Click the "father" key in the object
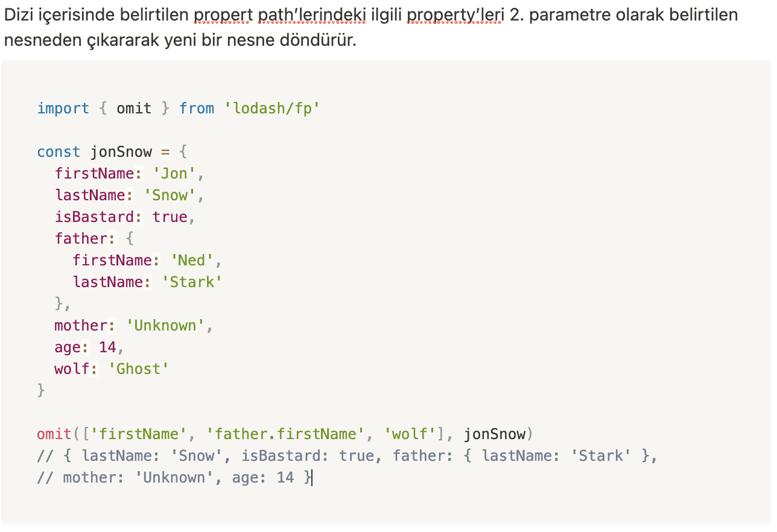This screenshot has height=532, width=777. click(x=81, y=239)
